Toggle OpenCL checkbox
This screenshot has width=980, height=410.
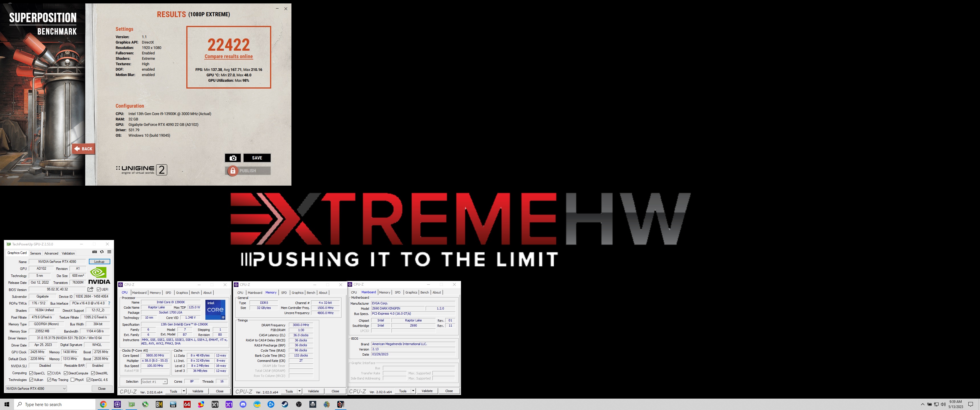click(31, 373)
